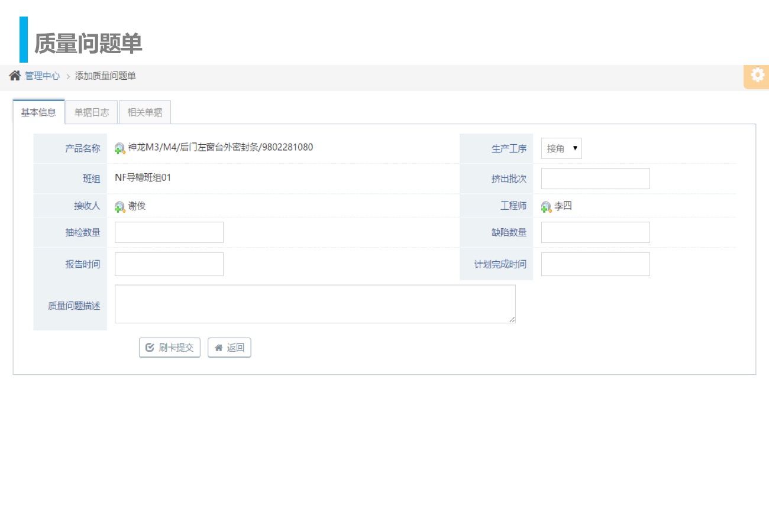Click the 返回 button
Viewport: 769px width, 532px height.
230,348
